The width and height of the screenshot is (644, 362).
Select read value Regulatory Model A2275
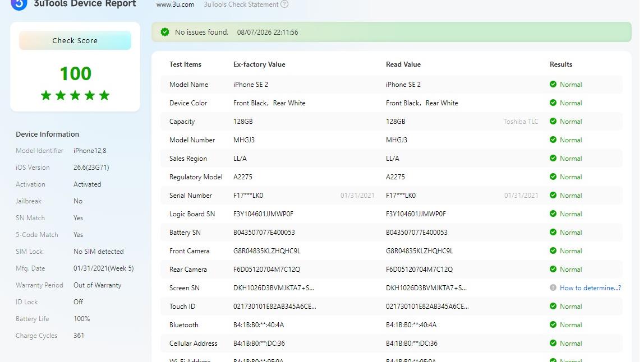coord(395,177)
